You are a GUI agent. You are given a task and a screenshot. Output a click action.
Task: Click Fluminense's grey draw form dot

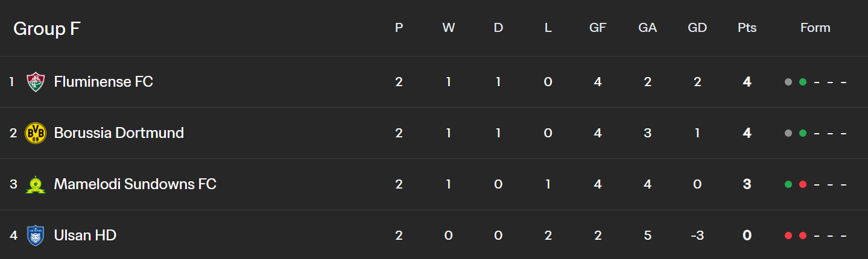pos(788,82)
